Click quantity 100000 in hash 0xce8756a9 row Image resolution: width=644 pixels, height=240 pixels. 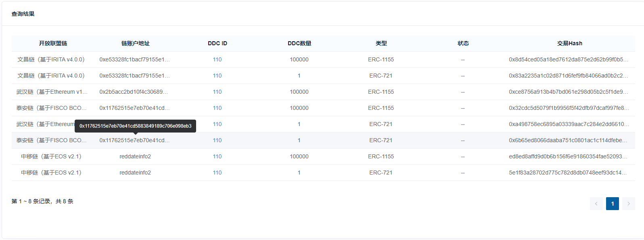299,92
